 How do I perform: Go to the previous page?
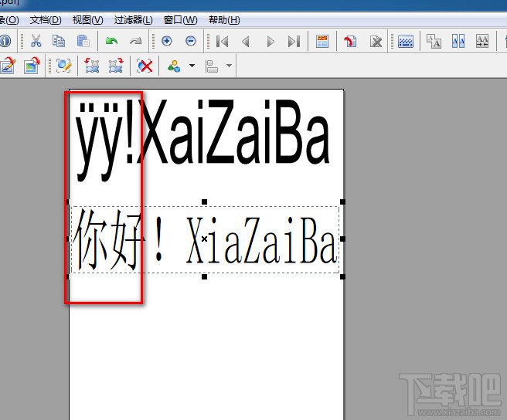[x=246, y=42]
